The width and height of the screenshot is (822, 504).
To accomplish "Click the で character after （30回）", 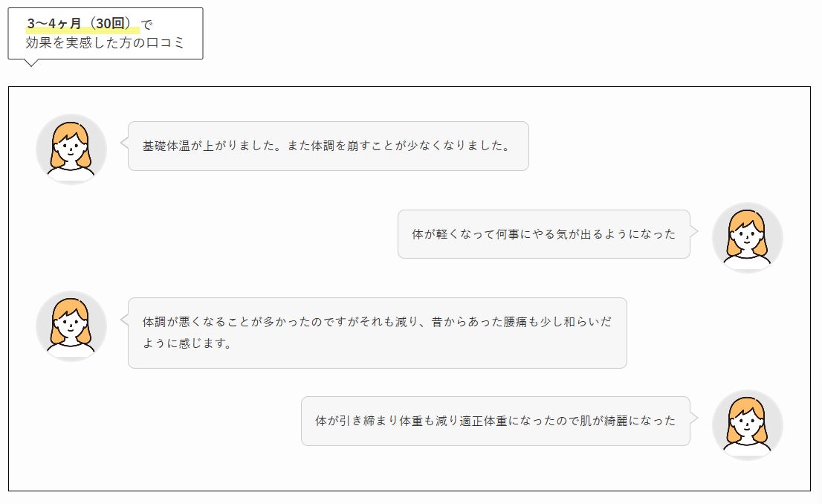I will (x=147, y=25).
